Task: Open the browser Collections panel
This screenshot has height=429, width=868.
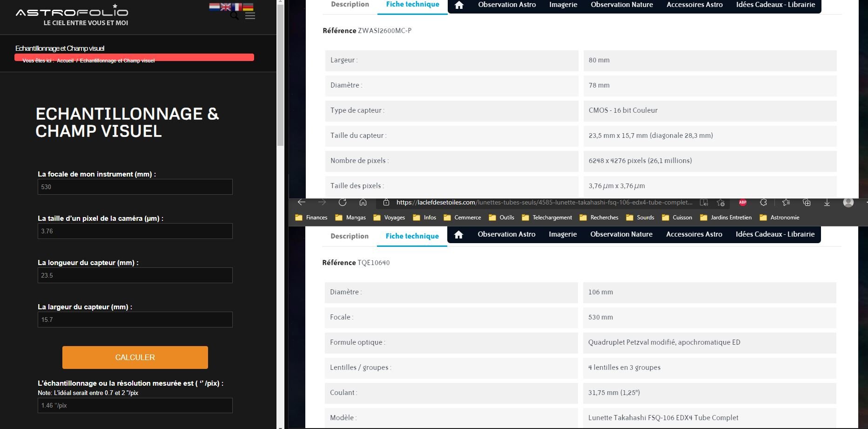Action: [807, 202]
